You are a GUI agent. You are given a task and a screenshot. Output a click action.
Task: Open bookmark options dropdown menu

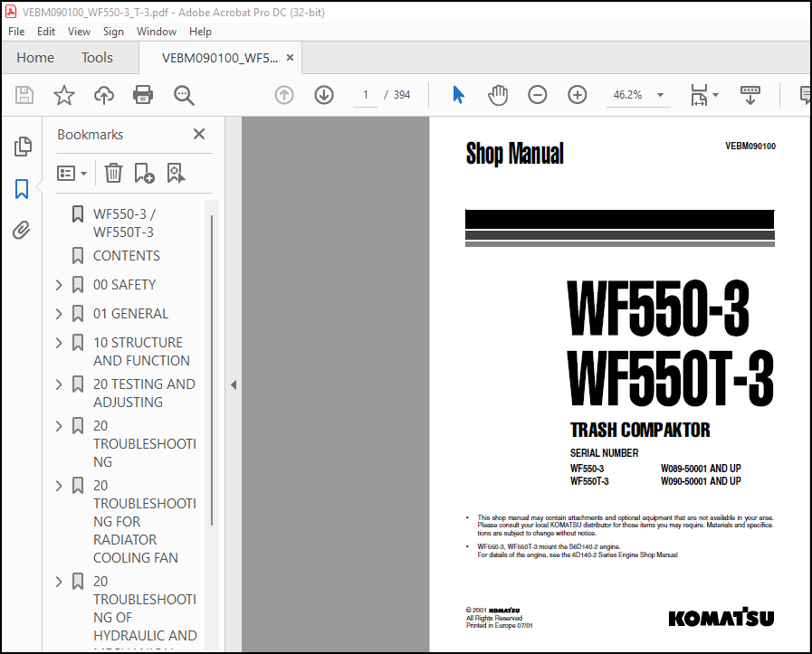pyautogui.click(x=72, y=174)
